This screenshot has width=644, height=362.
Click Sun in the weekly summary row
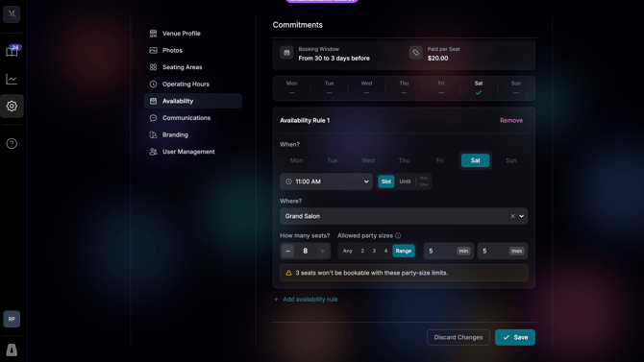point(516,87)
